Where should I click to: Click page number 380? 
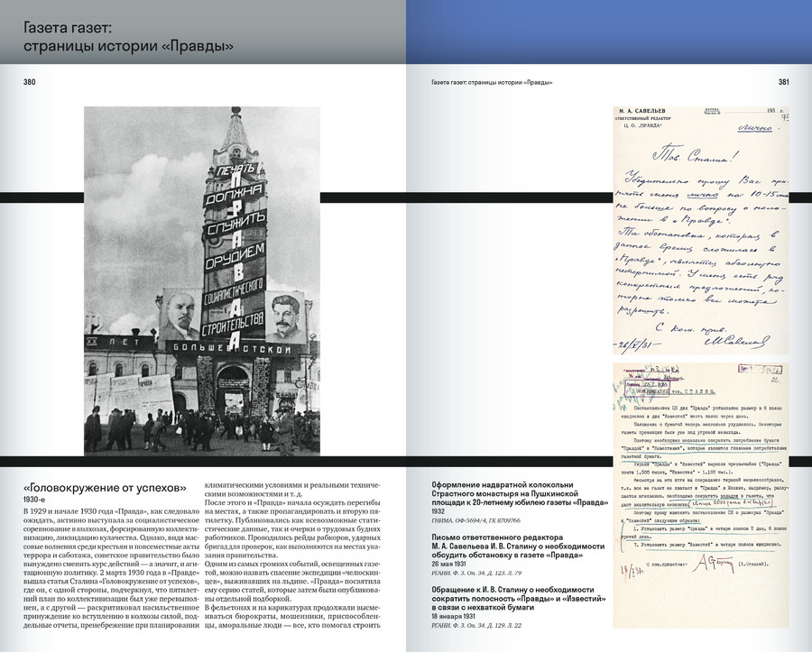pos(30,82)
